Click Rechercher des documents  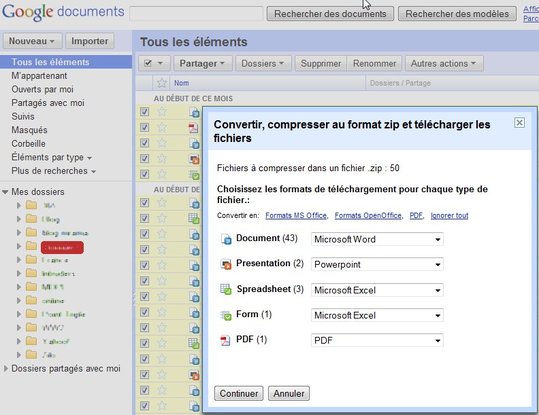[x=330, y=14]
